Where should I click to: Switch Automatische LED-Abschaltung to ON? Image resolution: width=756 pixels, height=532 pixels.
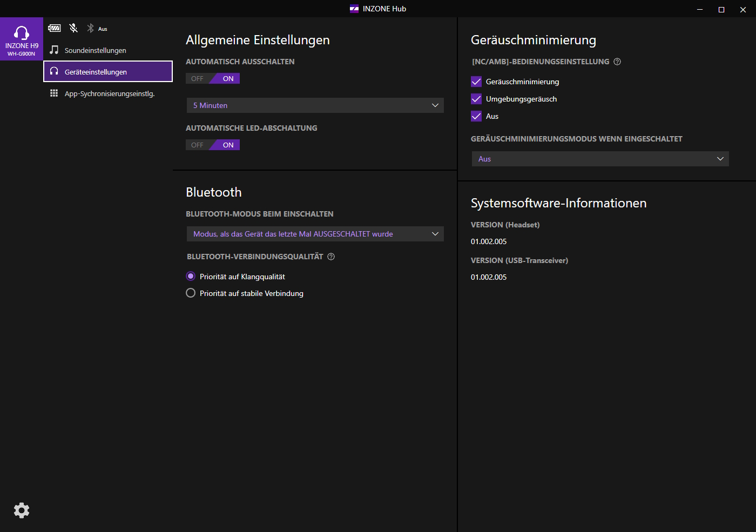(x=228, y=145)
